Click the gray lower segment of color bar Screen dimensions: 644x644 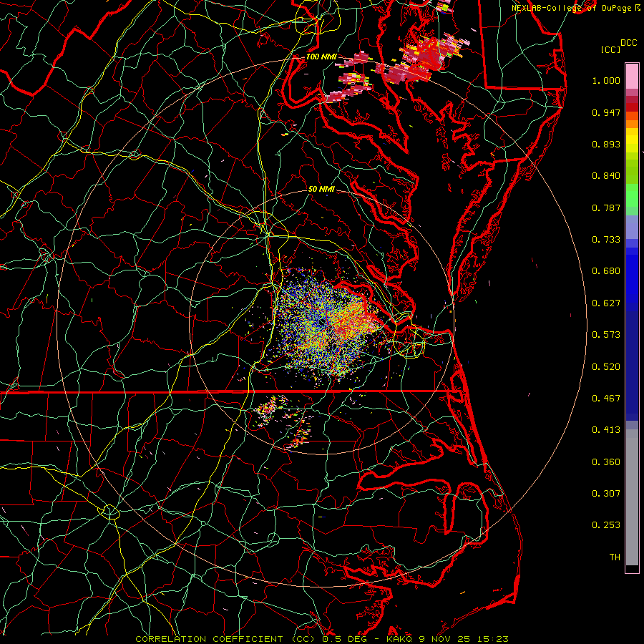point(632,497)
